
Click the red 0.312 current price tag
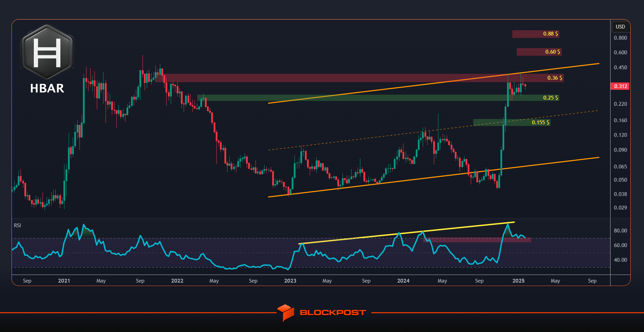(x=620, y=86)
